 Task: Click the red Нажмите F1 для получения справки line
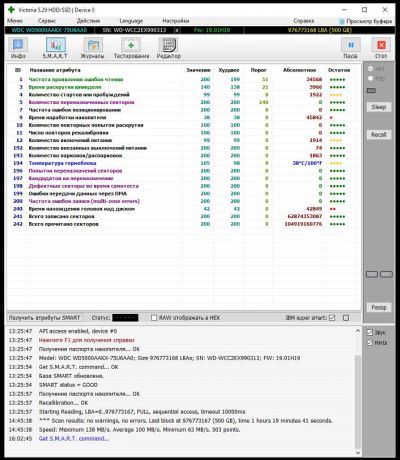tap(86, 340)
